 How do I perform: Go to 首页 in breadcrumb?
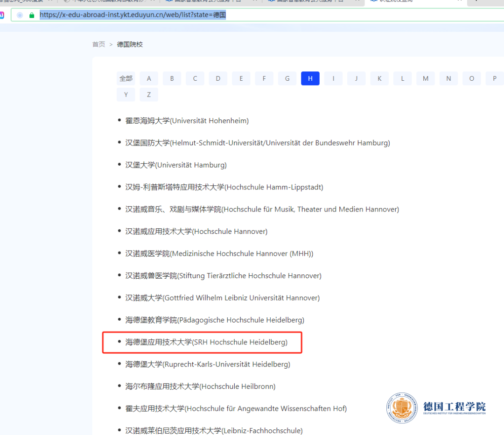tap(98, 44)
